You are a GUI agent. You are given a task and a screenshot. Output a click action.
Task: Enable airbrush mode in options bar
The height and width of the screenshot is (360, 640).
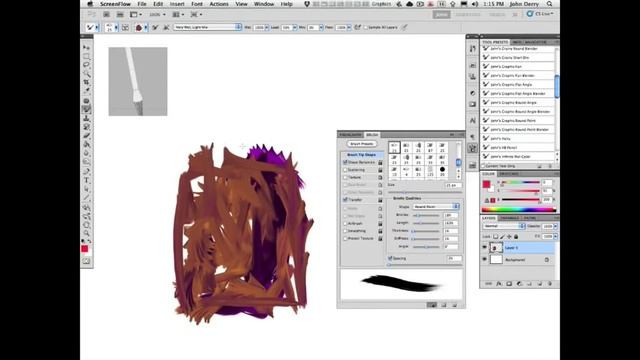(x=358, y=27)
